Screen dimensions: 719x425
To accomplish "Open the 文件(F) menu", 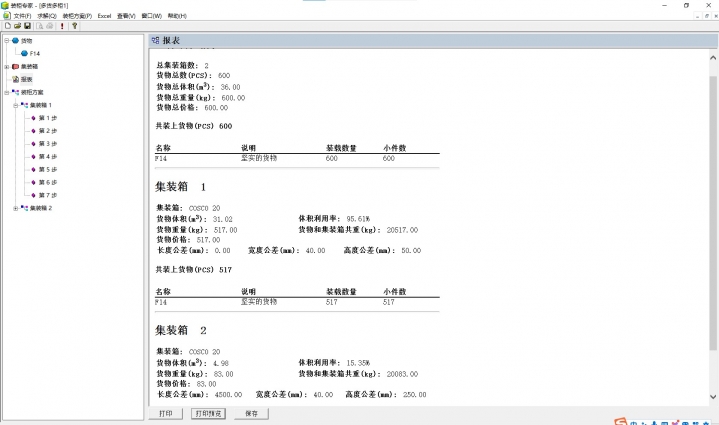I will [x=22, y=16].
